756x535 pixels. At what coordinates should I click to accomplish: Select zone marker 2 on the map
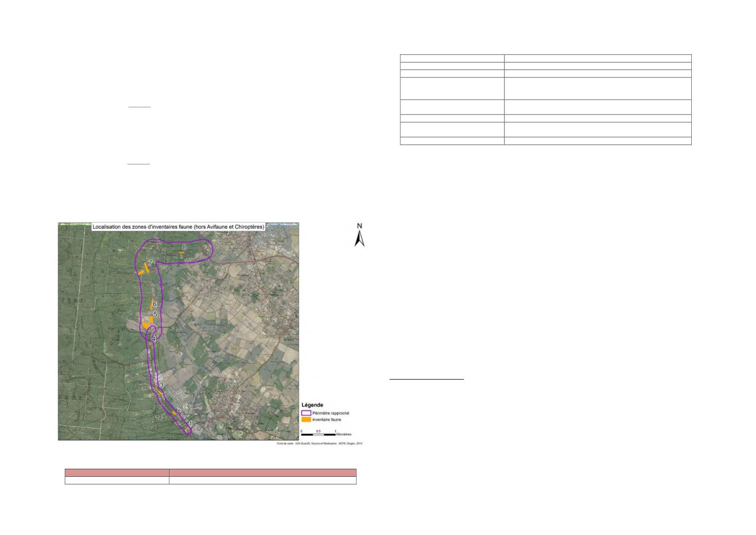click(x=179, y=409)
